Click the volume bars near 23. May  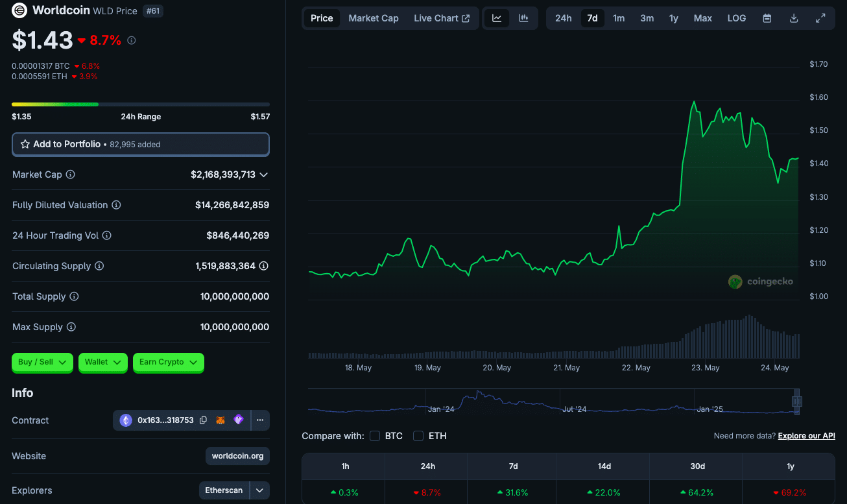tap(706, 341)
